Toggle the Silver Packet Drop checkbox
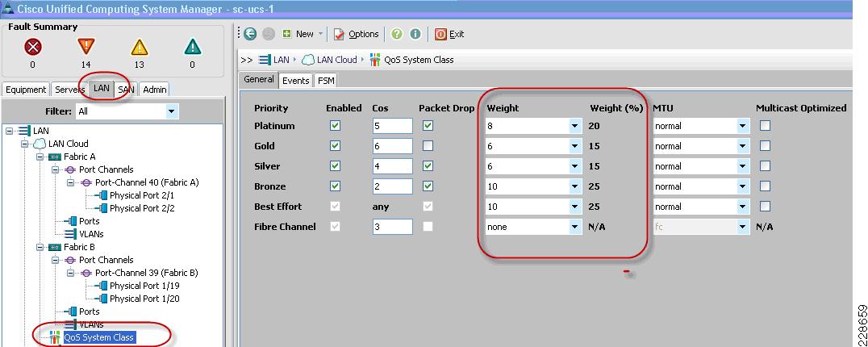This screenshot has height=347, width=868. pyautogui.click(x=428, y=166)
